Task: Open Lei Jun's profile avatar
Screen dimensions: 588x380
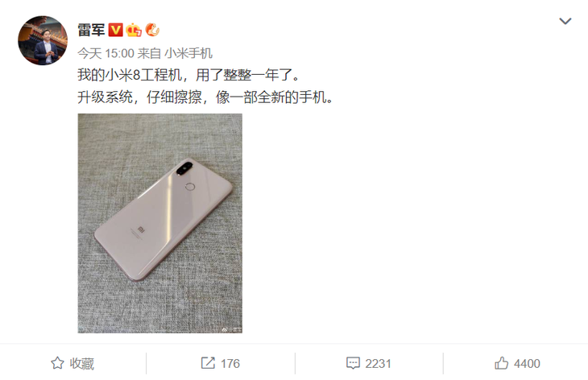Action: click(x=43, y=40)
